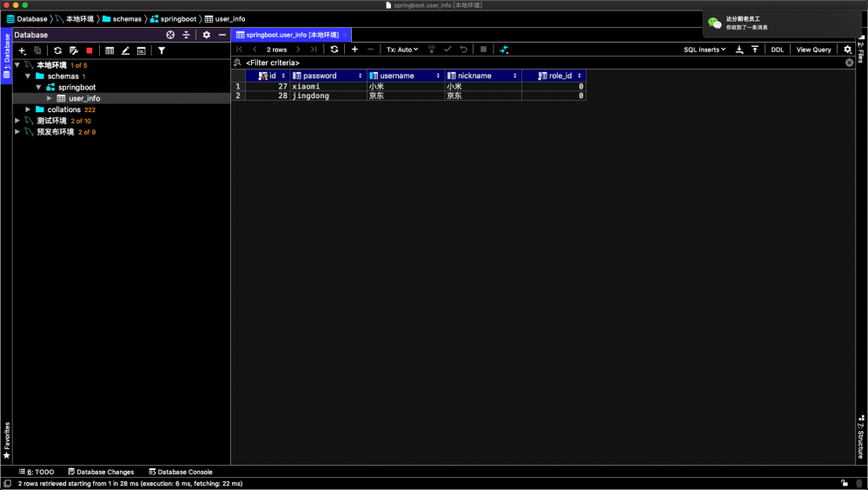Go to previous page of rows
This screenshot has height=490, width=868.
click(255, 50)
